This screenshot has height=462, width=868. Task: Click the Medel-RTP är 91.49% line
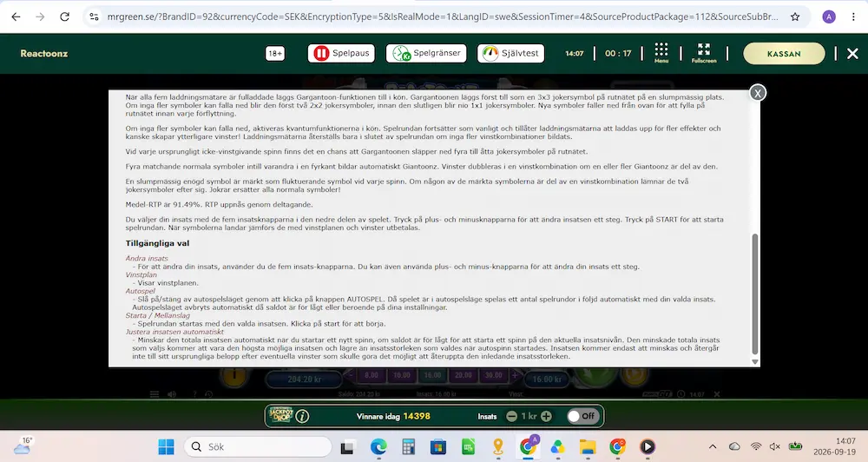[x=220, y=204]
